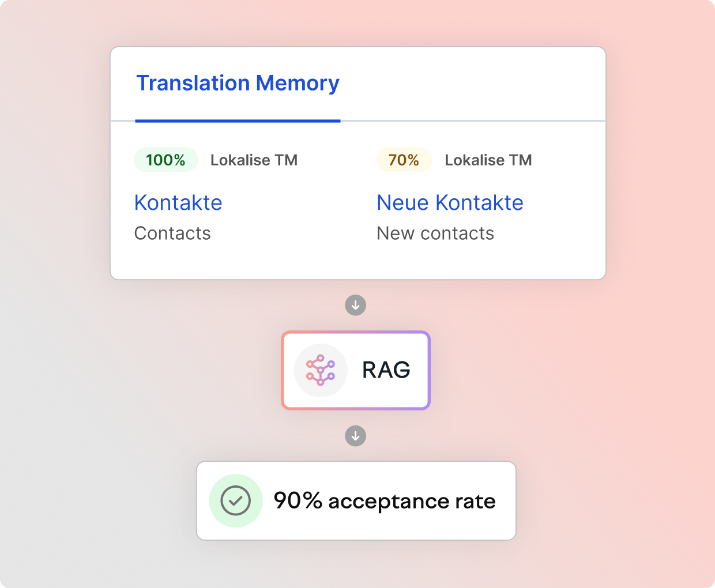Click empty header area right of Translation Memory
Screen dimensions: 715x588
tap(473, 84)
